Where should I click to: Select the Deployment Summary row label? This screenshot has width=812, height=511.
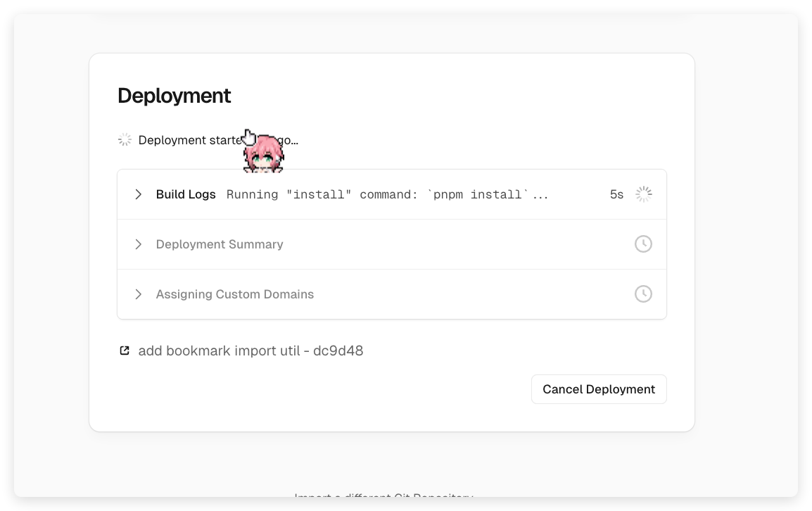[x=220, y=244]
